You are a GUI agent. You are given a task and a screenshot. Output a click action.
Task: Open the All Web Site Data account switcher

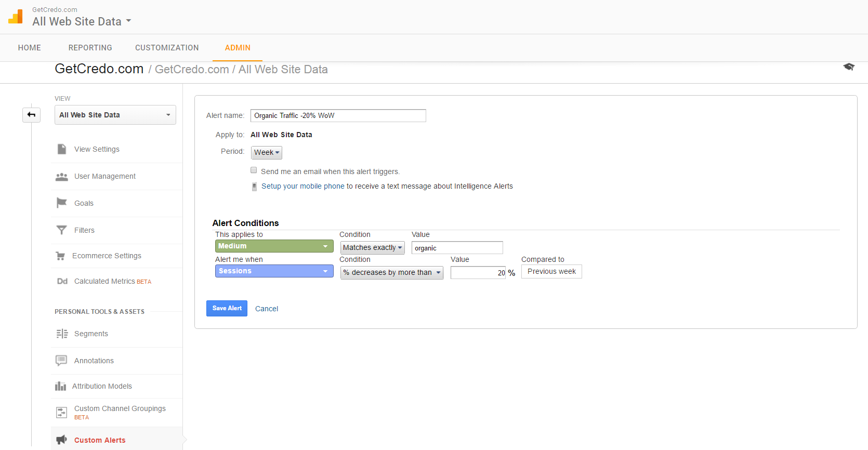click(x=82, y=21)
